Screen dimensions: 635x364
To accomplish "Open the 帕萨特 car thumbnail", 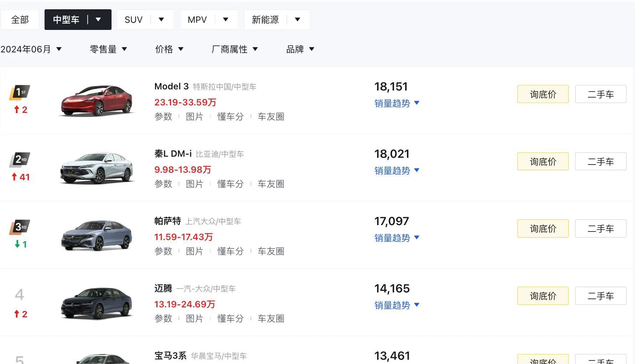I will click(x=97, y=235).
